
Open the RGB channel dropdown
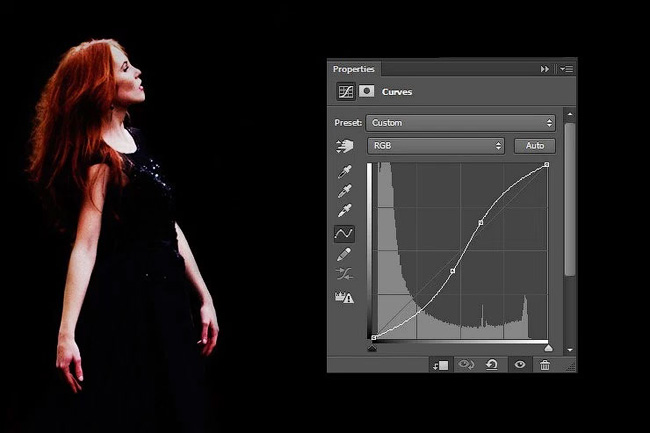(x=436, y=146)
